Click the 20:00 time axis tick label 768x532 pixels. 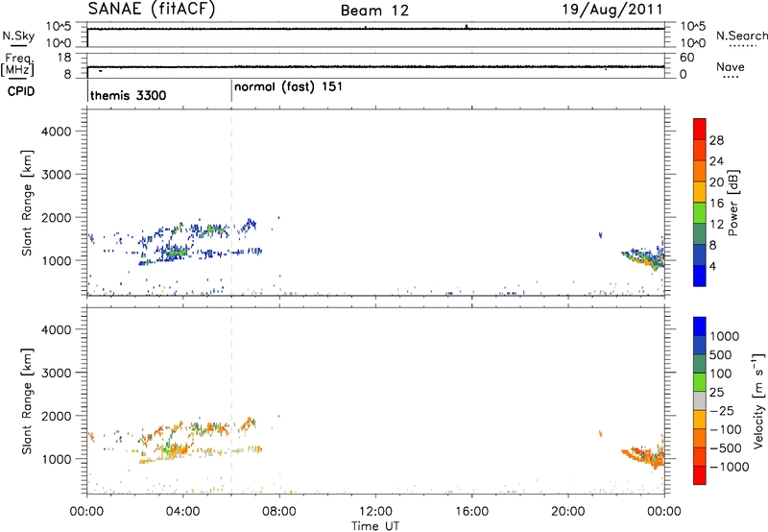568,512
